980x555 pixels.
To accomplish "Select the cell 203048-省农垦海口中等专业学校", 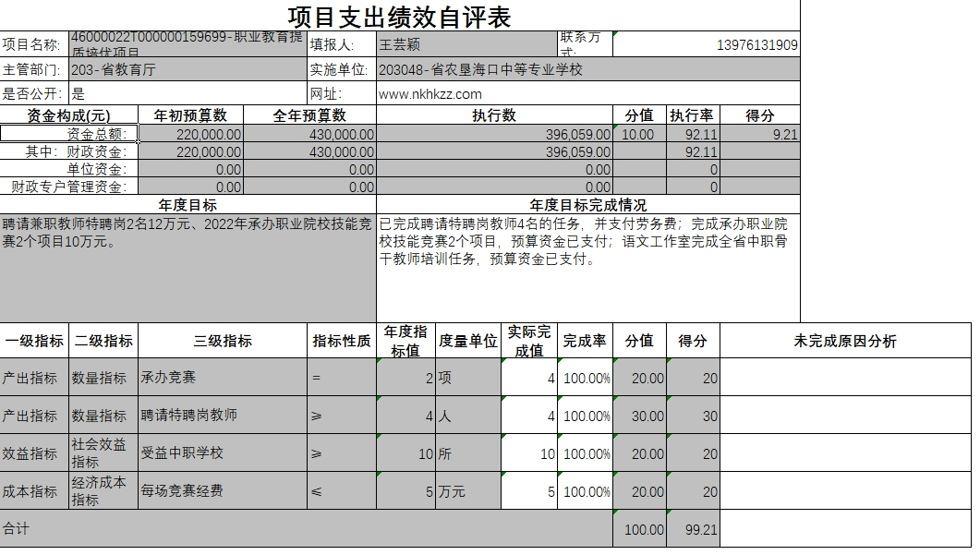I will (588, 69).
